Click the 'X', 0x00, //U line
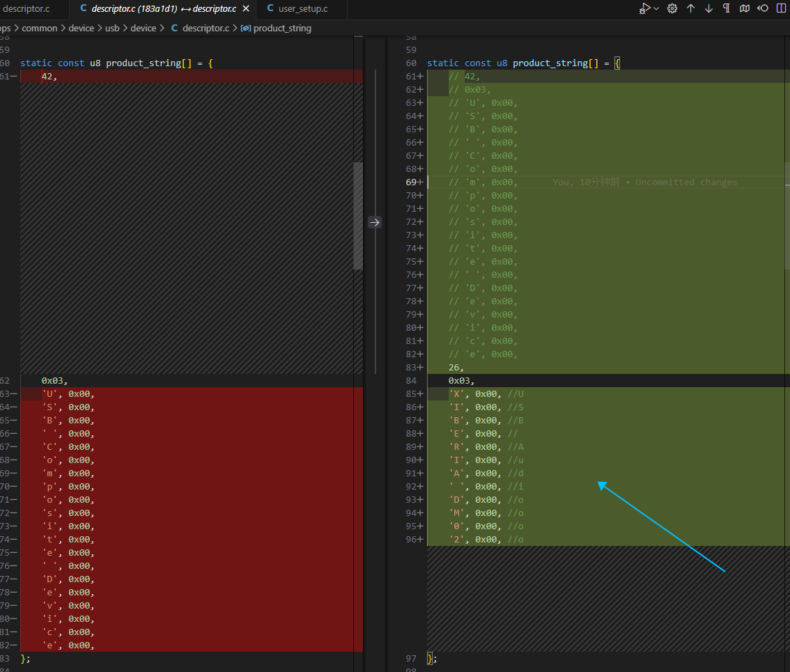This screenshot has height=672, width=790. tap(486, 394)
